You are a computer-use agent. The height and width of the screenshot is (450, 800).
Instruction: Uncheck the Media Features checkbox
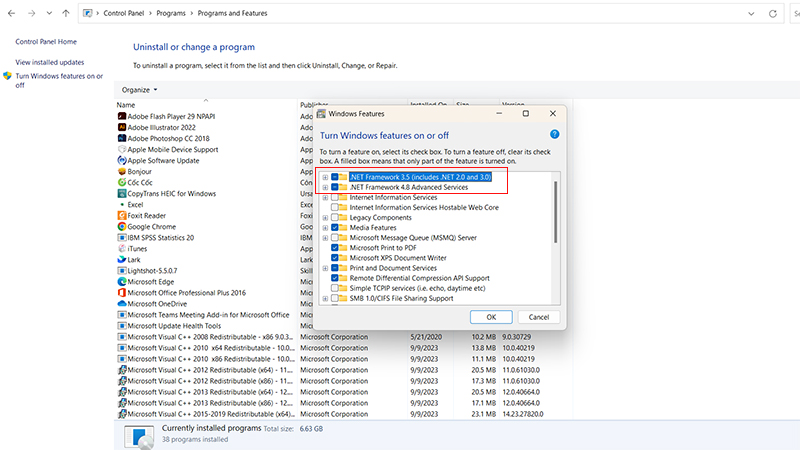tap(335, 228)
